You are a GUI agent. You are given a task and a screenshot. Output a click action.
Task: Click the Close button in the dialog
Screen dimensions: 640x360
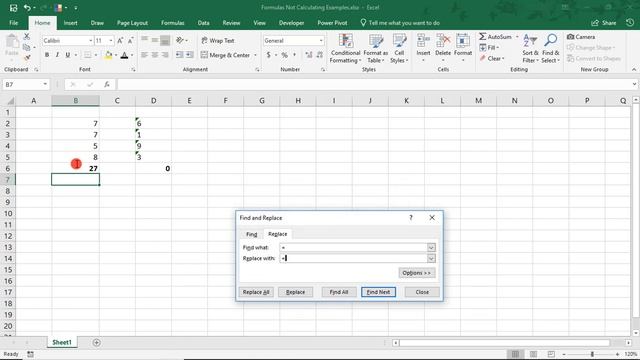click(422, 292)
